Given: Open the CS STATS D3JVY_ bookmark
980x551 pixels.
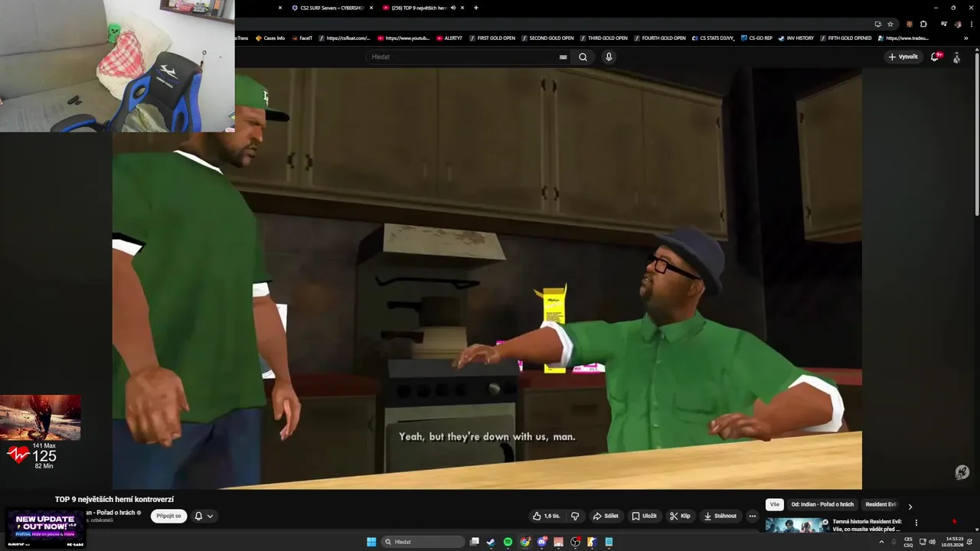Looking at the screenshot, I should coord(714,38).
